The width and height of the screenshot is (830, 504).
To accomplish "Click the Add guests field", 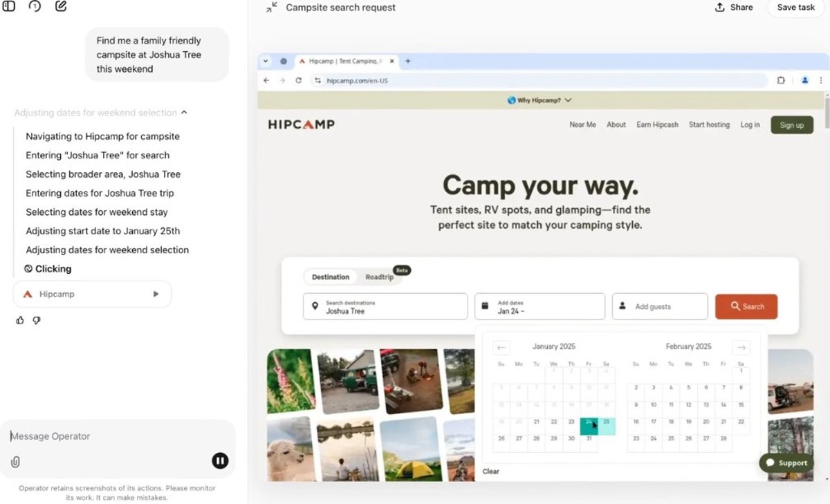I will [660, 306].
